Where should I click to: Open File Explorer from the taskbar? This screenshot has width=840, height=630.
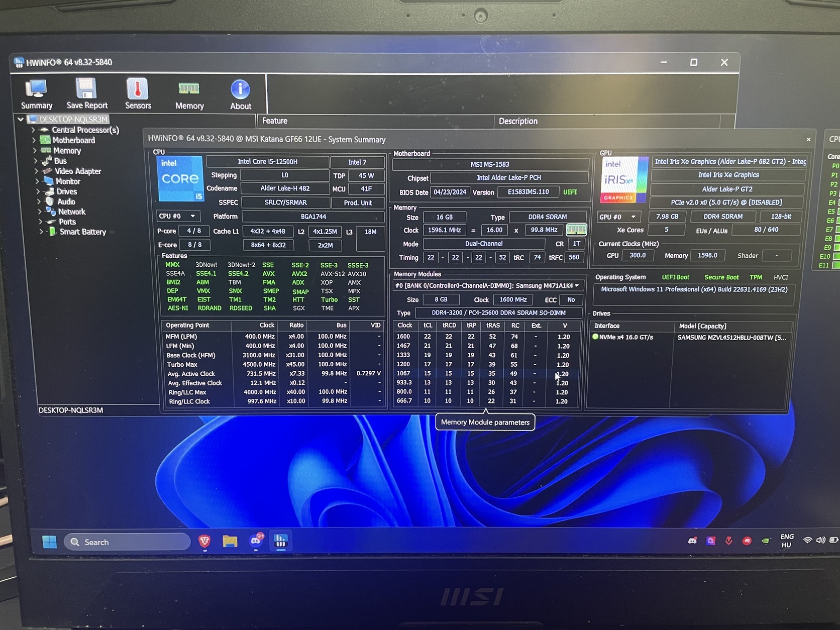pyautogui.click(x=230, y=541)
